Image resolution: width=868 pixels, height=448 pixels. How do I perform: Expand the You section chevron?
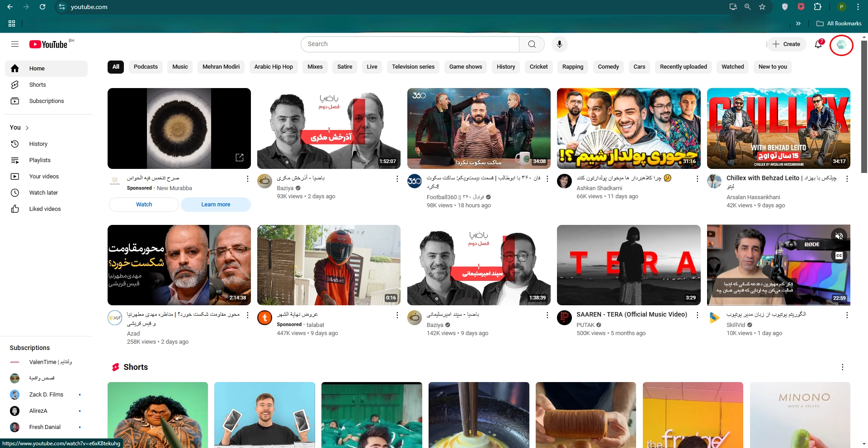coord(27,128)
